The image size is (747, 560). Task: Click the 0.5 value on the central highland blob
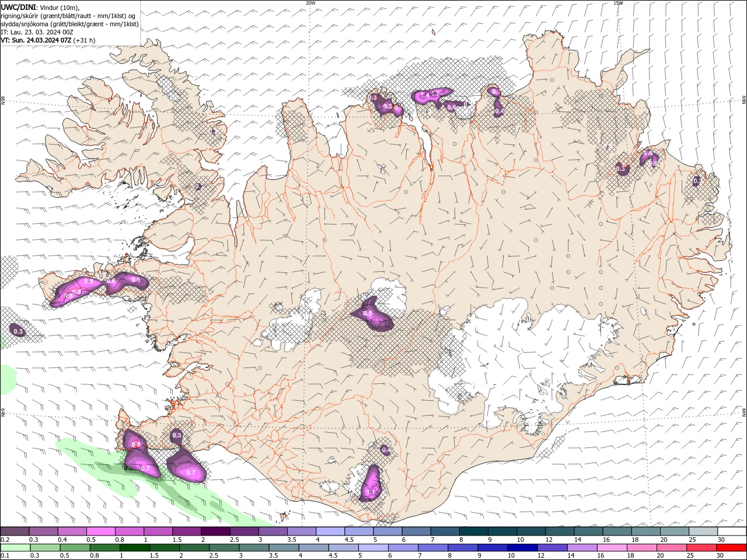point(368,314)
